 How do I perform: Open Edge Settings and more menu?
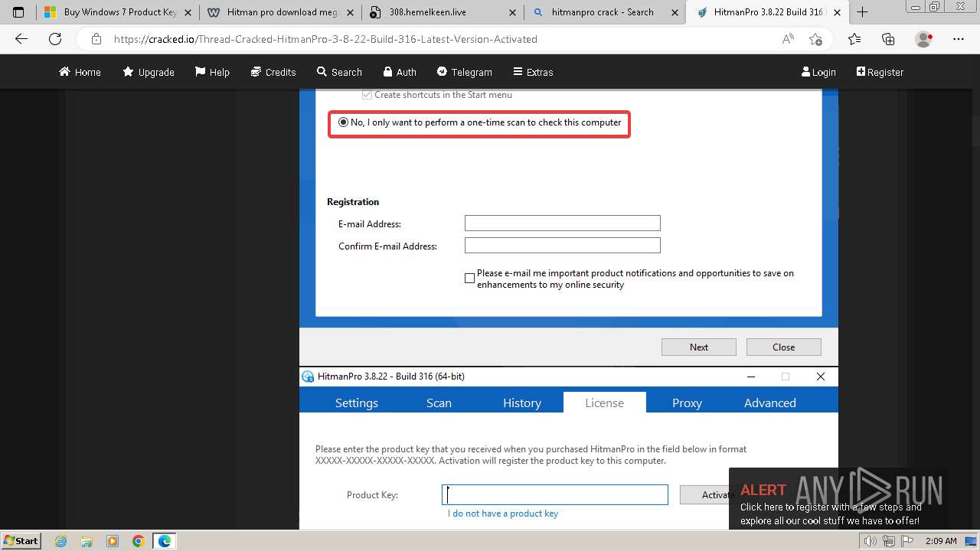click(x=959, y=39)
